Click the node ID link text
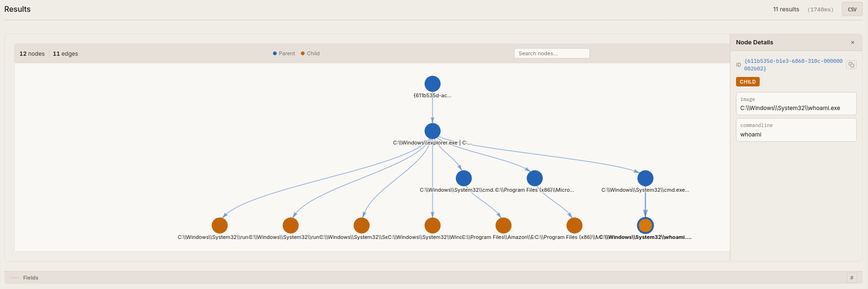 pyautogui.click(x=793, y=65)
